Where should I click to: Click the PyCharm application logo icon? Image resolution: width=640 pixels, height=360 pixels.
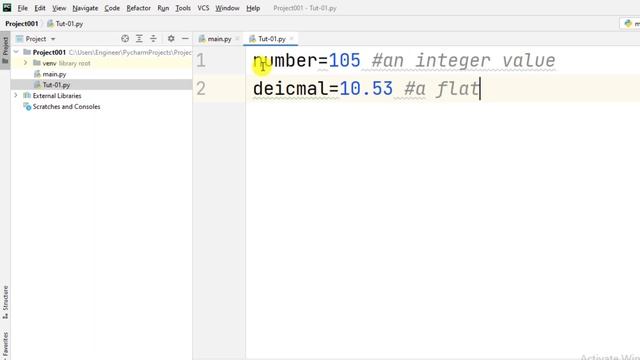7,7
